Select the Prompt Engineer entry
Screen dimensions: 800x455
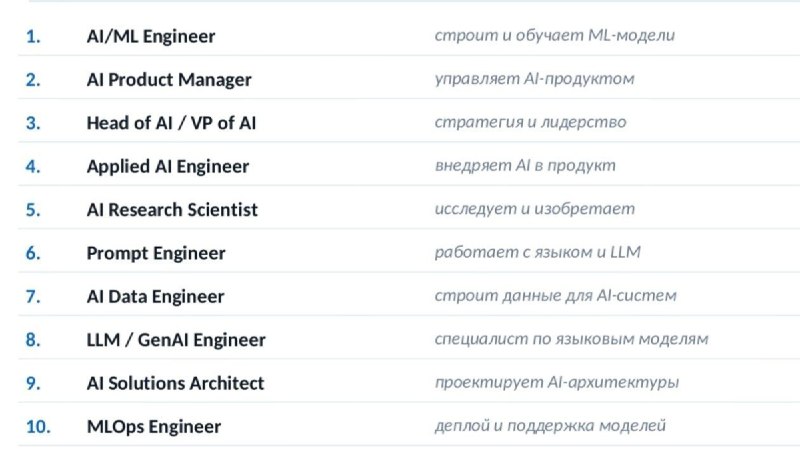[156, 253]
